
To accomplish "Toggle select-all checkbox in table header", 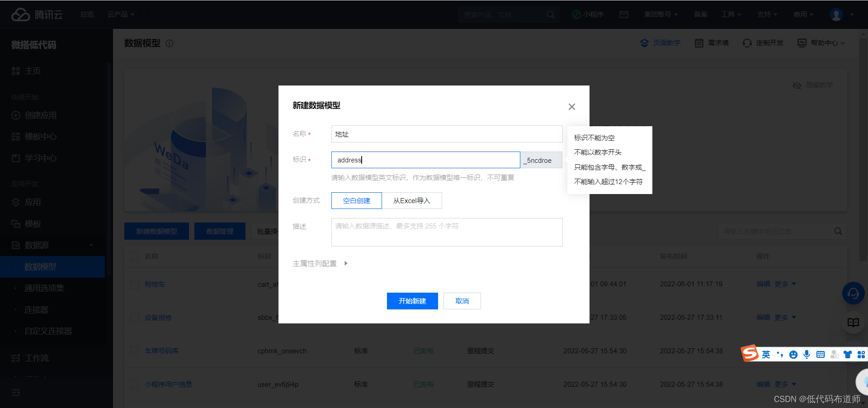I will pos(135,256).
